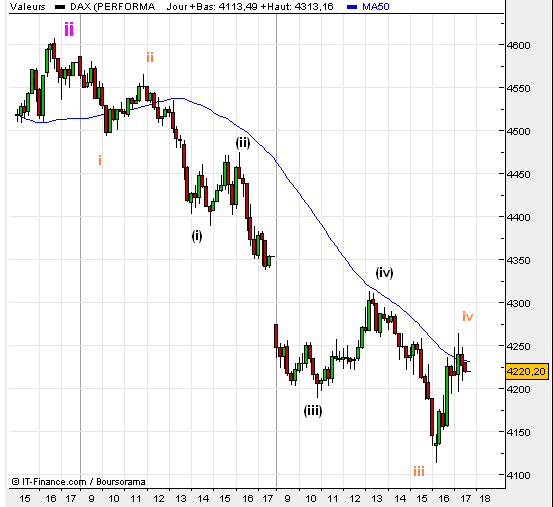Screen dimensions: 553x507
Task: Click the 4350 price axis label
Action: pyautogui.click(x=518, y=261)
